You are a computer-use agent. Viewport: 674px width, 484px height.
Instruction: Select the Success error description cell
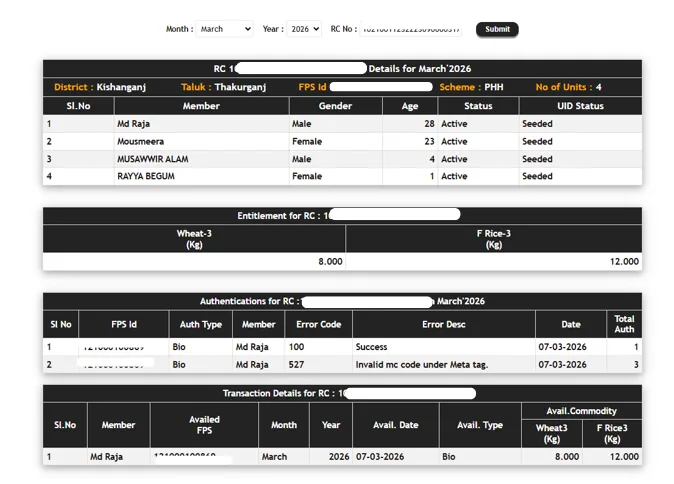(x=371, y=347)
